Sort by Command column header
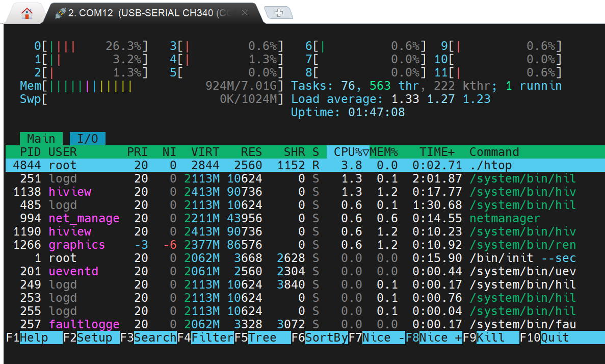Screen dimensions: 605x364 click(494, 152)
